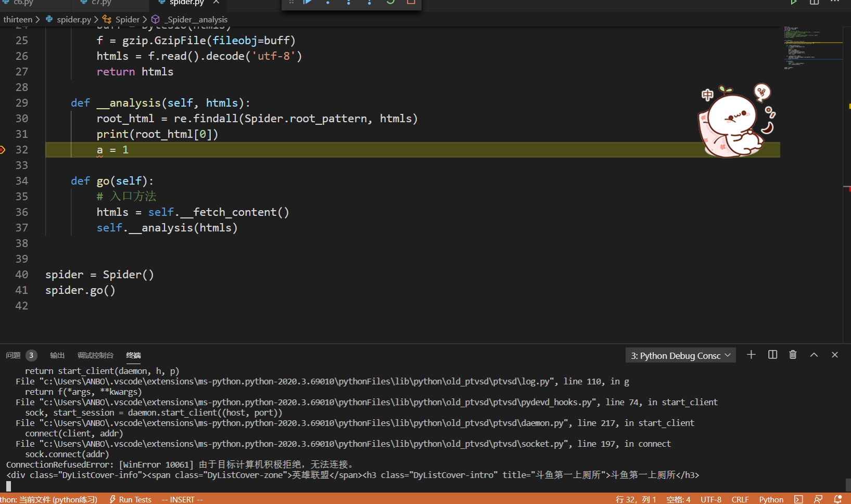Click the cartoon mascot input-method widget

click(736, 121)
